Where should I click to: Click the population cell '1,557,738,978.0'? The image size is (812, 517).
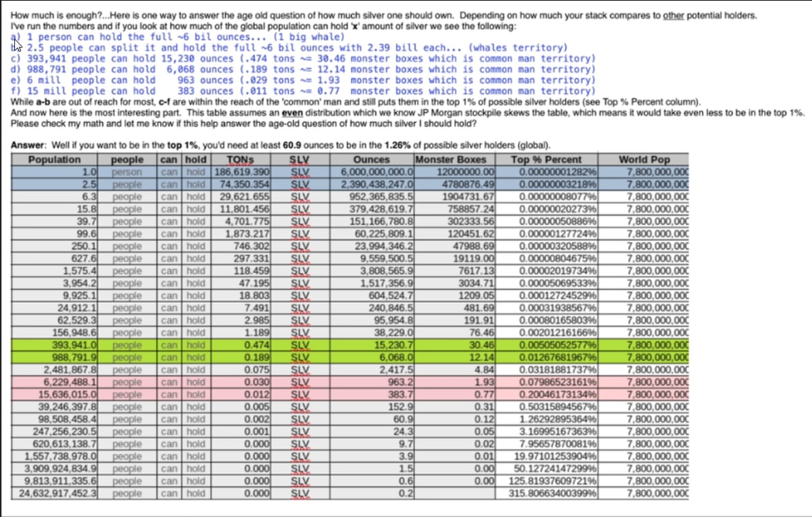54,456
